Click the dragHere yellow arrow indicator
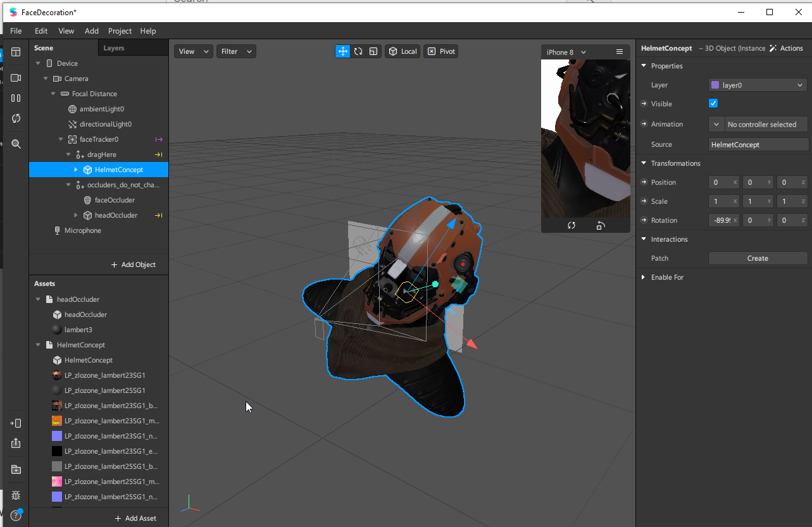The width and height of the screenshot is (812, 527). 159,154
